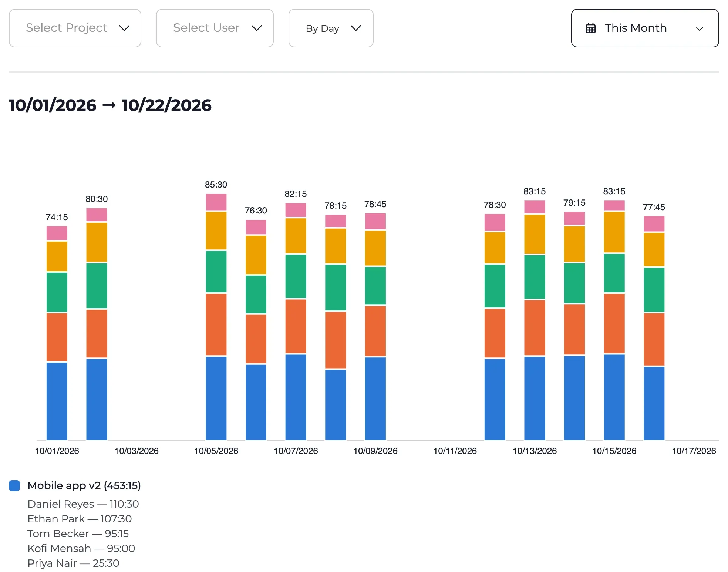Open the By Day grouping dropdown
Image resolution: width=728 pixels, height=572 pixels.
pos(331,28)
